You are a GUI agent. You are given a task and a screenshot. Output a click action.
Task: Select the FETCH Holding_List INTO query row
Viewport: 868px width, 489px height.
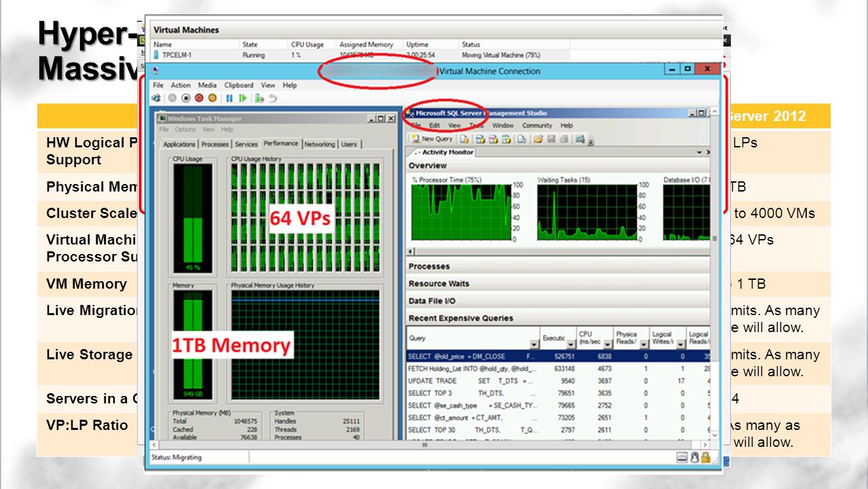coord(559,369)
